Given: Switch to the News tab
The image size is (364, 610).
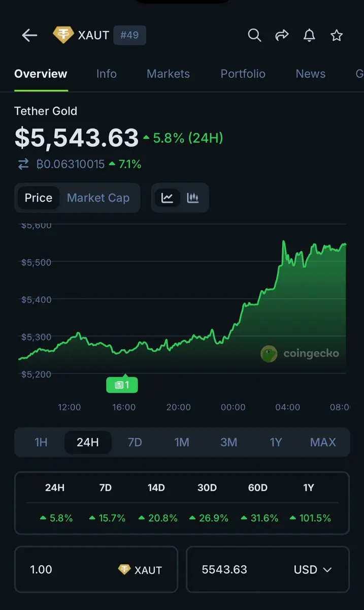Looking at the screenshot, I should pos(310,74).
